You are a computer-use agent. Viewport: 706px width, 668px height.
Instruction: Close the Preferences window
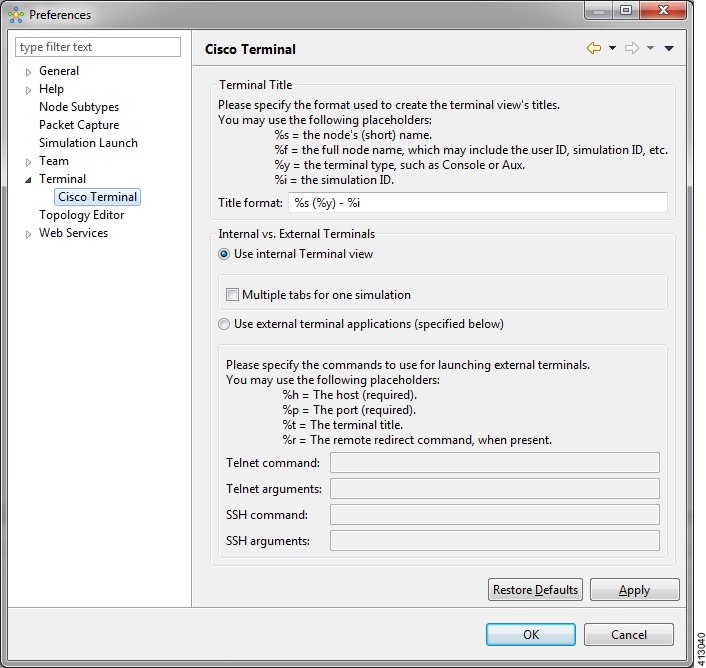(x=663, y=10)
